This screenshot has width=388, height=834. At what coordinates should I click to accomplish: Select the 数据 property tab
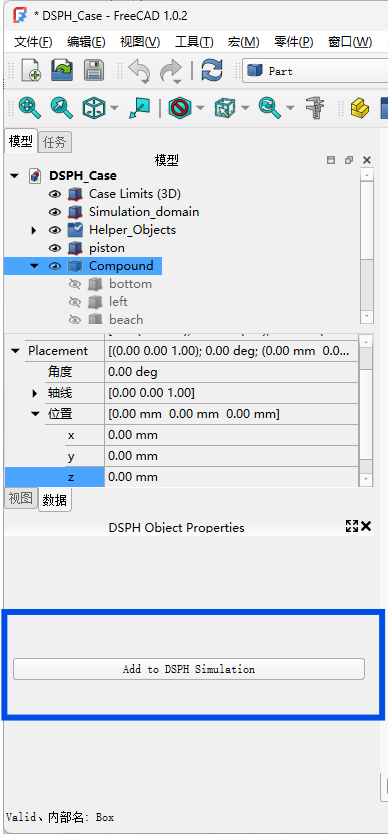tap(55, 500)
